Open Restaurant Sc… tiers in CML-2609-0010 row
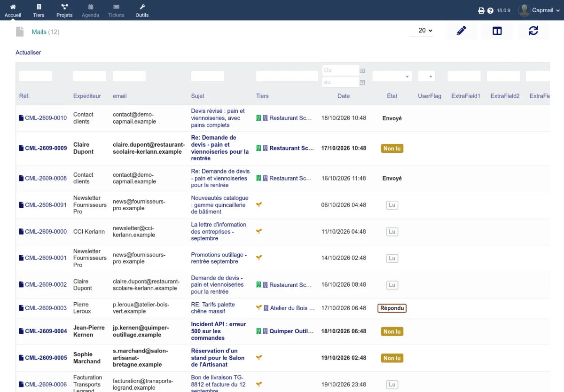Screen dimensions: 564x392 coord(290,118)
